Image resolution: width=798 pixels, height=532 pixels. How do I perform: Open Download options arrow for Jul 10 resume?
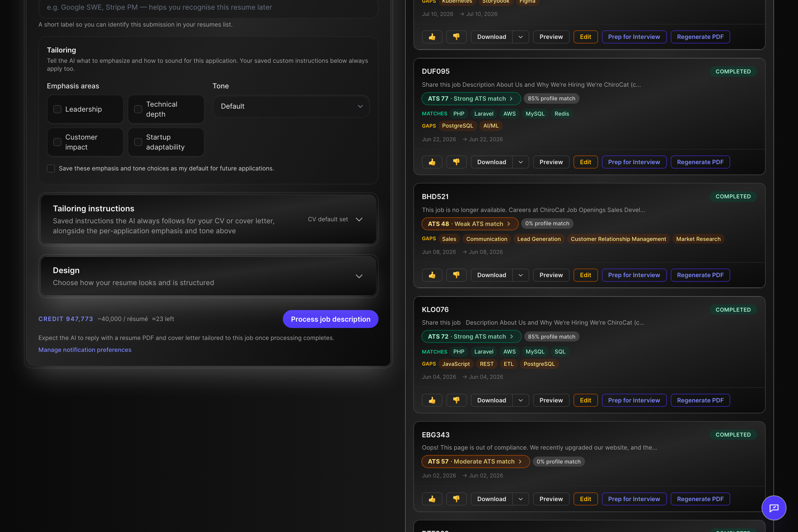coord(520,37)
